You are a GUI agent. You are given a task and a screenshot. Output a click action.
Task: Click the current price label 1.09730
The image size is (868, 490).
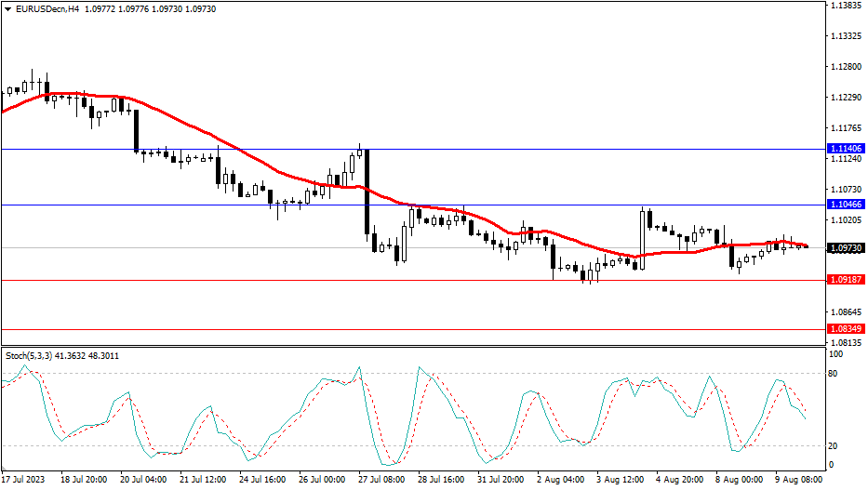pos(845,248)
